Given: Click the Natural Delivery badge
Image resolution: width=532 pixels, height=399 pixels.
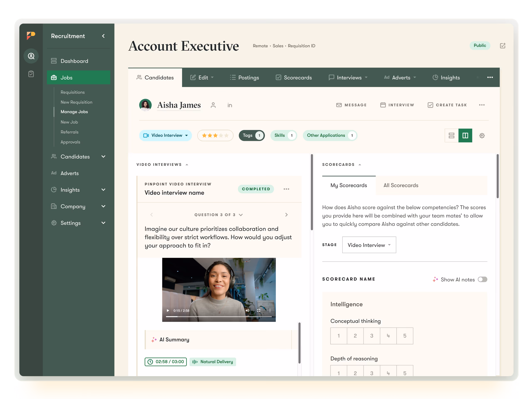Looking at the screenshot, I should tap(213, 362).
